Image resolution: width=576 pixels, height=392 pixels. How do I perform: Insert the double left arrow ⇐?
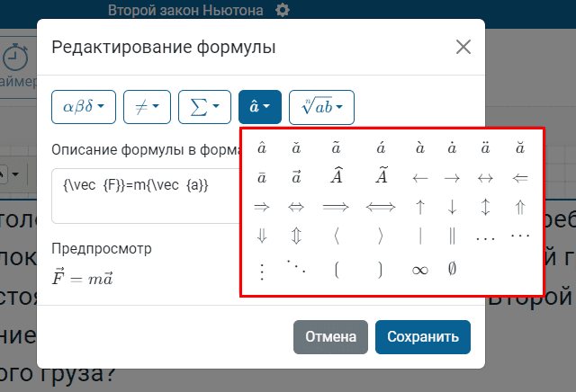pos(520,178)
